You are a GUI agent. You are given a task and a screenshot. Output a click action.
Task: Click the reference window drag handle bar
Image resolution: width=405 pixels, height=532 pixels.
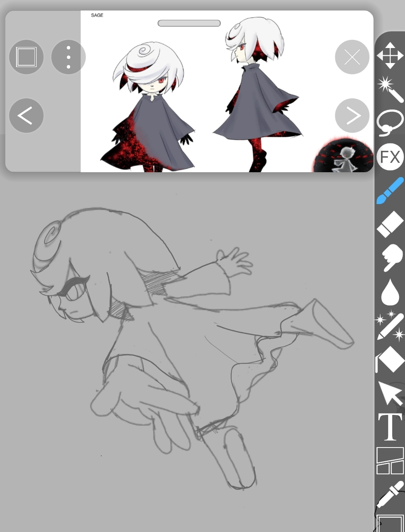pyautogui.click(x=189, y=23)
